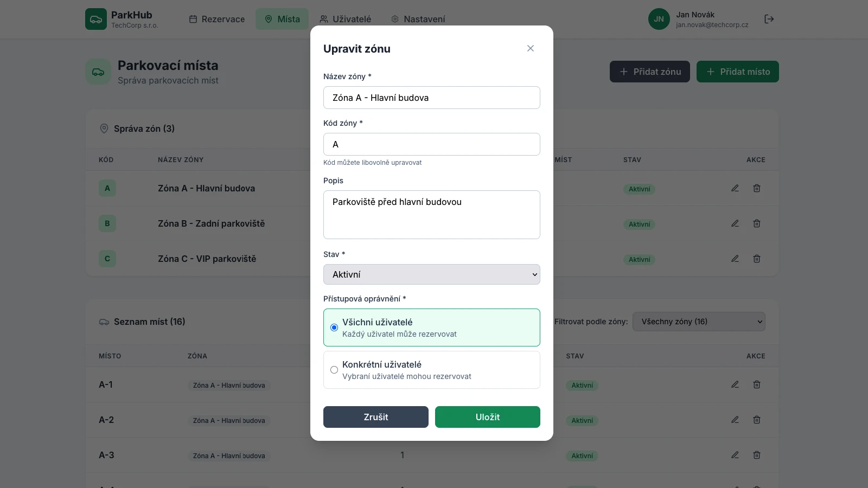This screenshot has width=868, height=488.
Task: Expand the zone filter for parking spots
Action: click(699, 322)
